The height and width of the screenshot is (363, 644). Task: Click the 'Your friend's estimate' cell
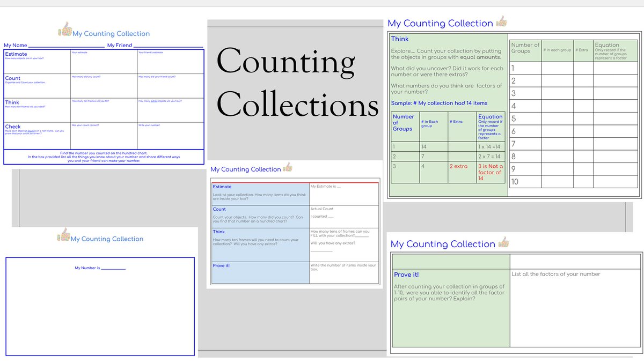(x=170, y=62)
